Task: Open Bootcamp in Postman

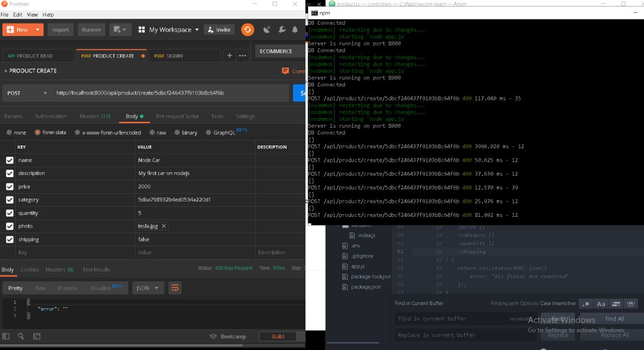Action: tap(228, 337)
